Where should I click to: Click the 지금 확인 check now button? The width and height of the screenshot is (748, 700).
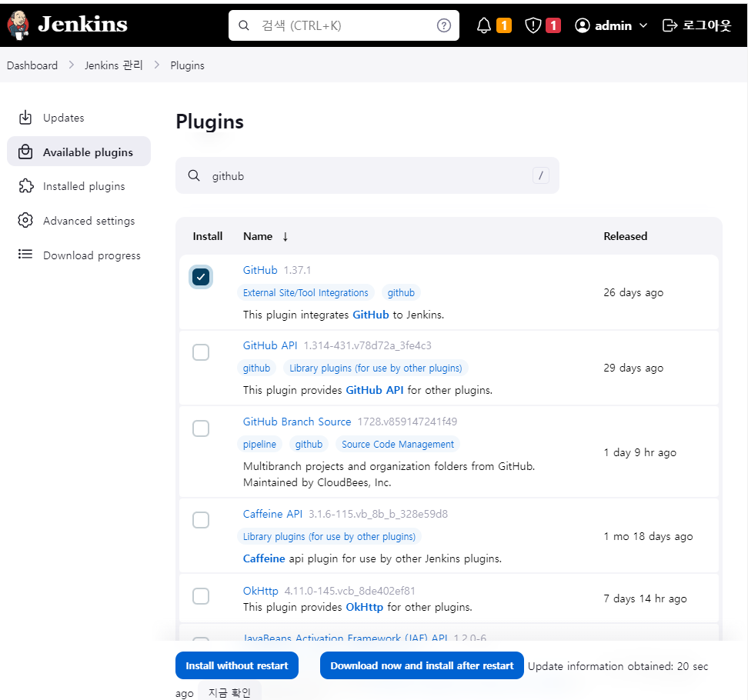click(229, 692)
